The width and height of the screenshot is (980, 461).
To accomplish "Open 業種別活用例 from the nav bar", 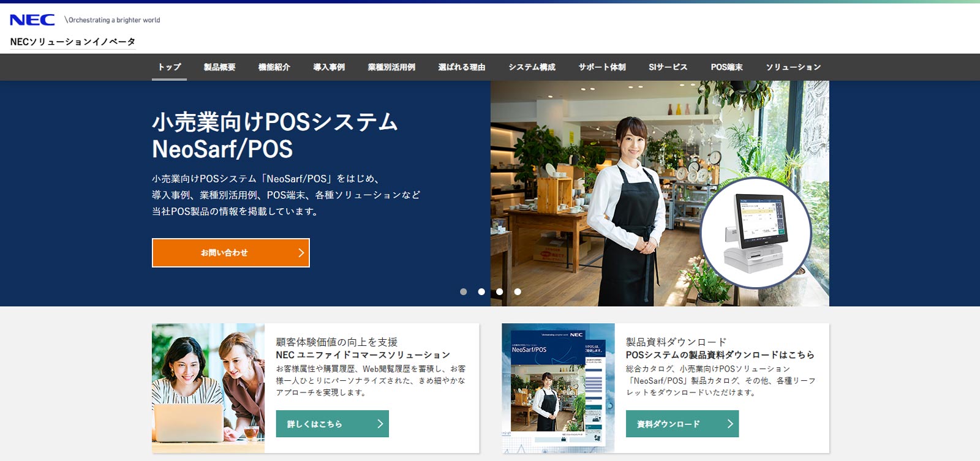I will point(391,67).
